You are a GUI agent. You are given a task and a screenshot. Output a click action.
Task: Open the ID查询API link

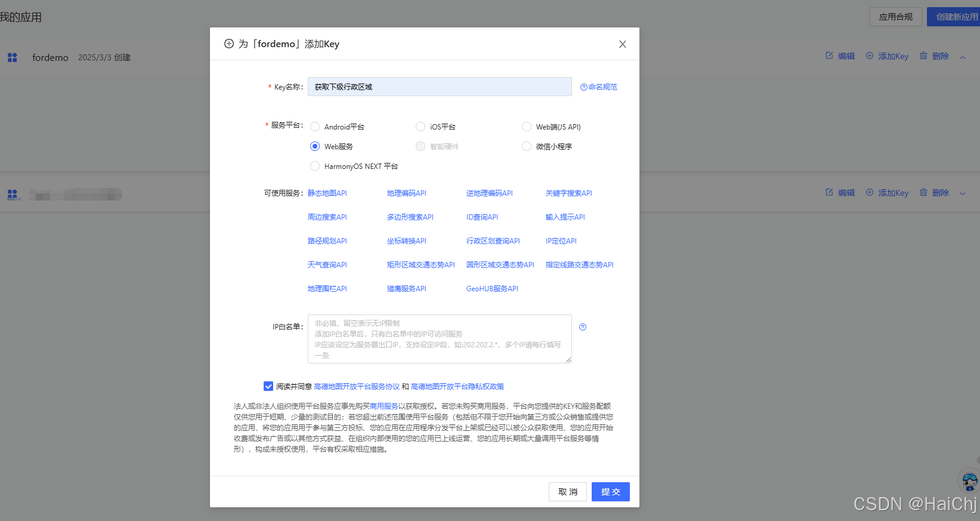tap(483, 217)
